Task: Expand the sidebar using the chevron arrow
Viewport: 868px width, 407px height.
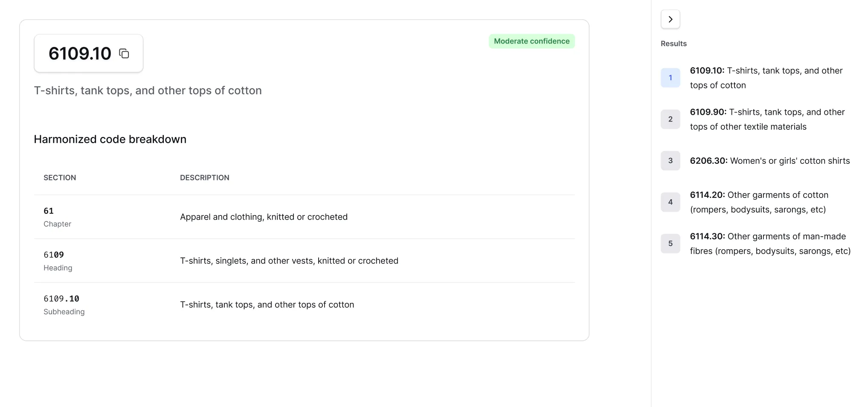Action: click(x=671, y=19)
